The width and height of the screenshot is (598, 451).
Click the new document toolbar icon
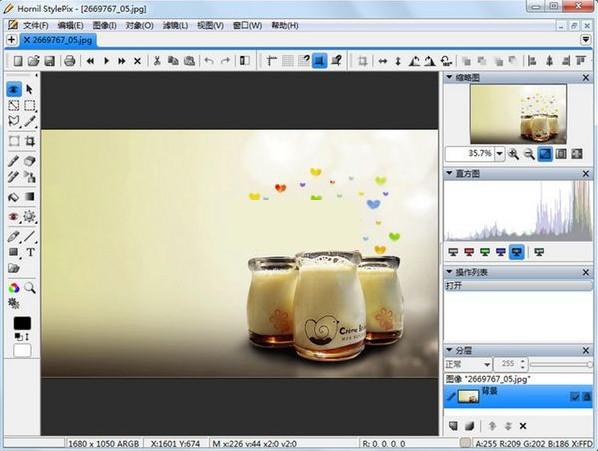pyautogui.click(x=18, y=61)
